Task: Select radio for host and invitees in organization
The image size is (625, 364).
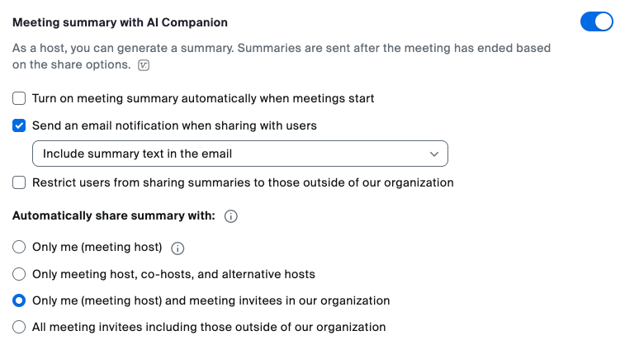Action: (x=19, y=300)
